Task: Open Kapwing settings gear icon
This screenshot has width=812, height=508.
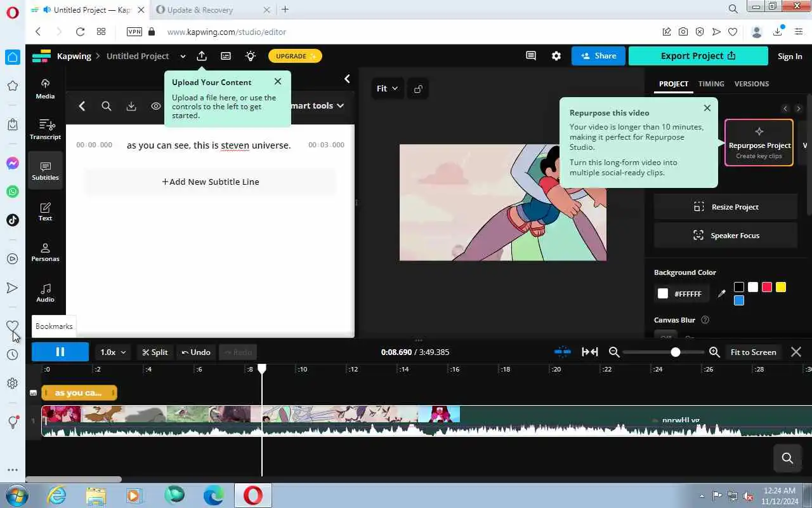Action: click(556, 56)
